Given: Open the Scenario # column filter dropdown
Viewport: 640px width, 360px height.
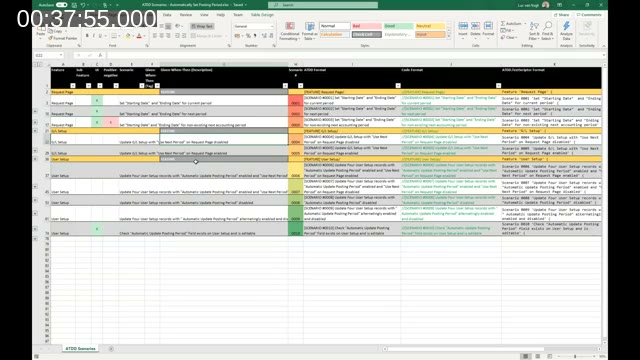Looking at the screenshot, I should point(300,86).
